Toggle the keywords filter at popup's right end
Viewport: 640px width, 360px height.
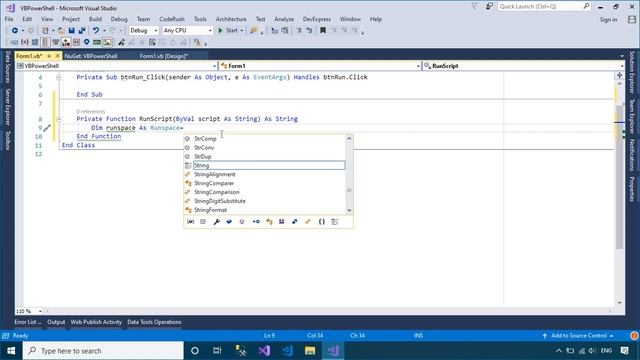tap(335, 222)
